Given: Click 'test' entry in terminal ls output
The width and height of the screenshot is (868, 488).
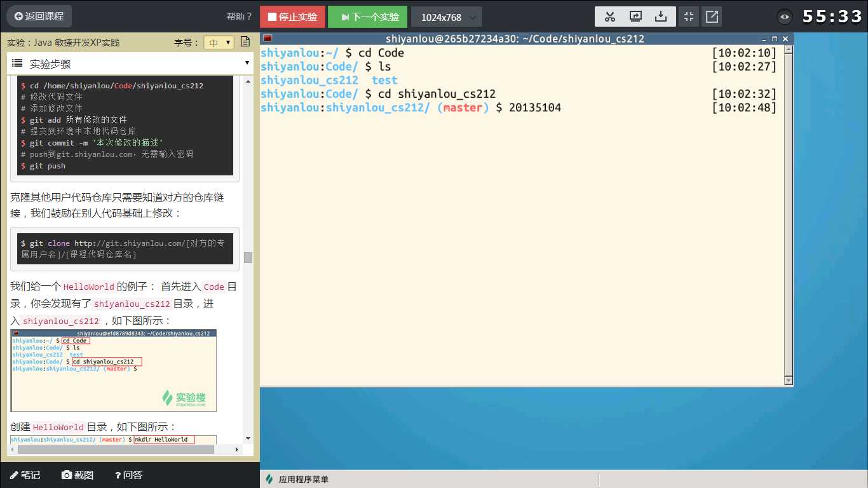Looking at the screenshot, I should click(384, 80).
